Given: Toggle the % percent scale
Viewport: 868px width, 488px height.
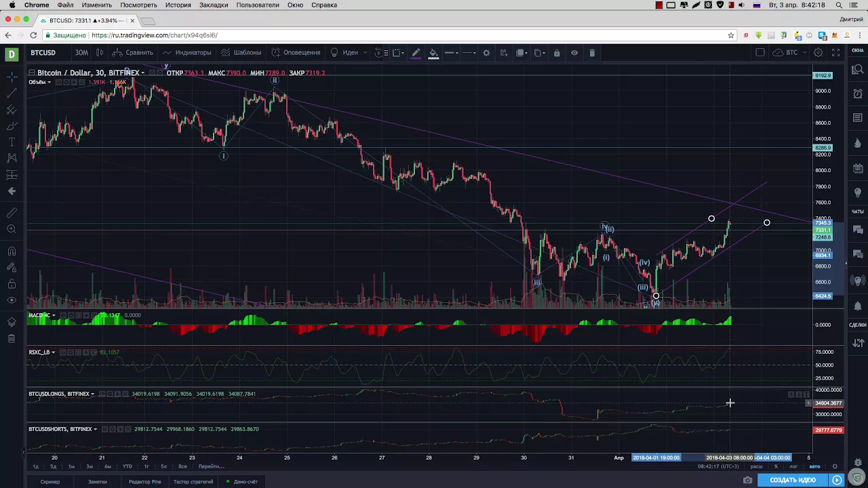Looking at the screenshot, I should (x=776, y=466).
